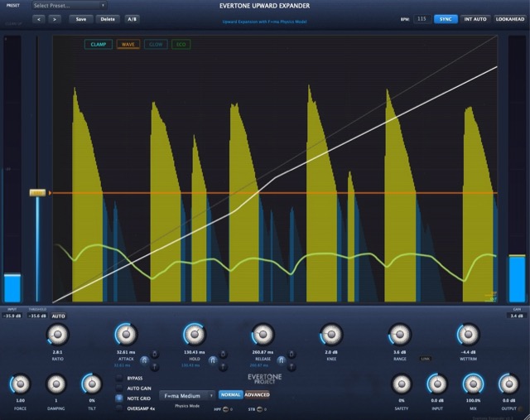Click the threshold slider handle
530x420 pixels.
click(x=38, y=193)
